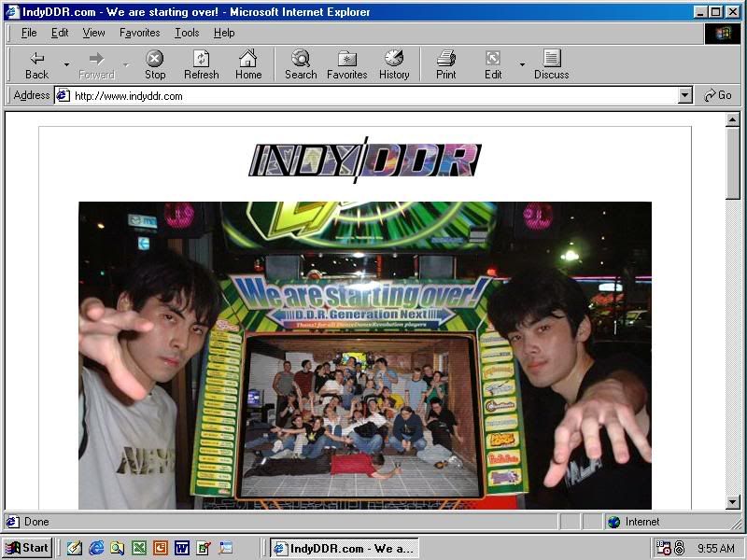
Task: Open the File menu
Action: point(29,33)
